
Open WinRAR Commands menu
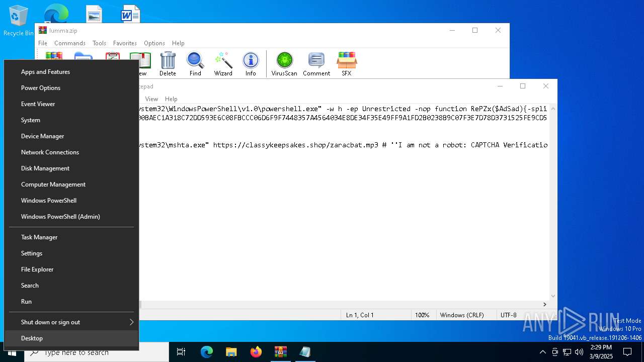pos(70,43)
